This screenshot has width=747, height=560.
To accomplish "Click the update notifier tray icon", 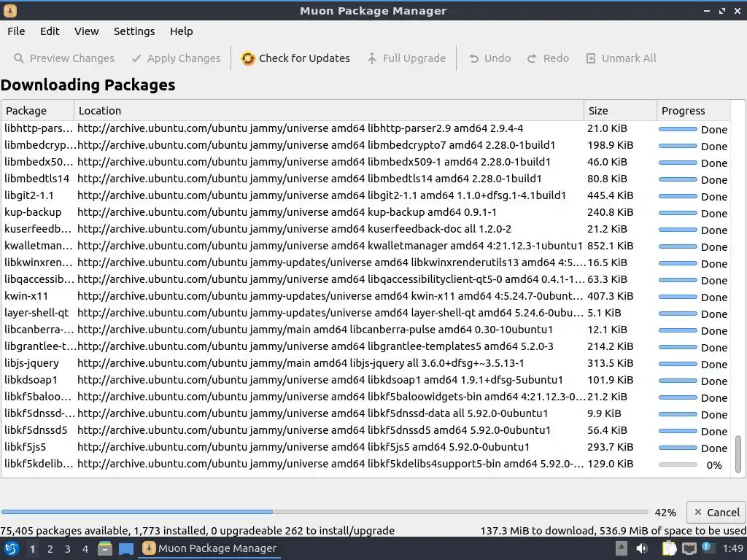I will [708, 548].
